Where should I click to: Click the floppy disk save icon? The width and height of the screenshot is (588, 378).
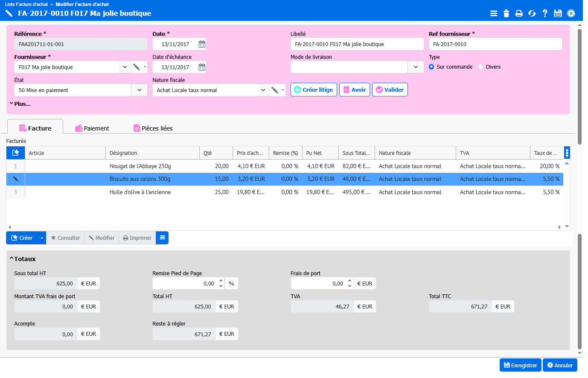558,13
